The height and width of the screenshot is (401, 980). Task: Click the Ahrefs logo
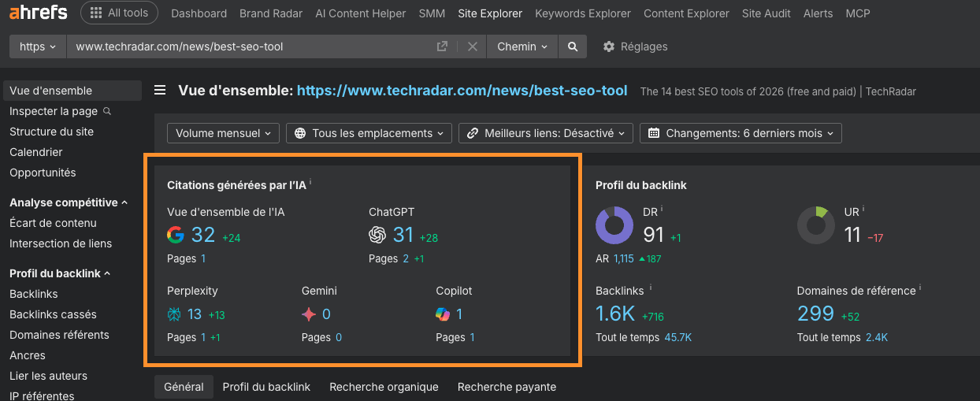[x=38, y=13]
